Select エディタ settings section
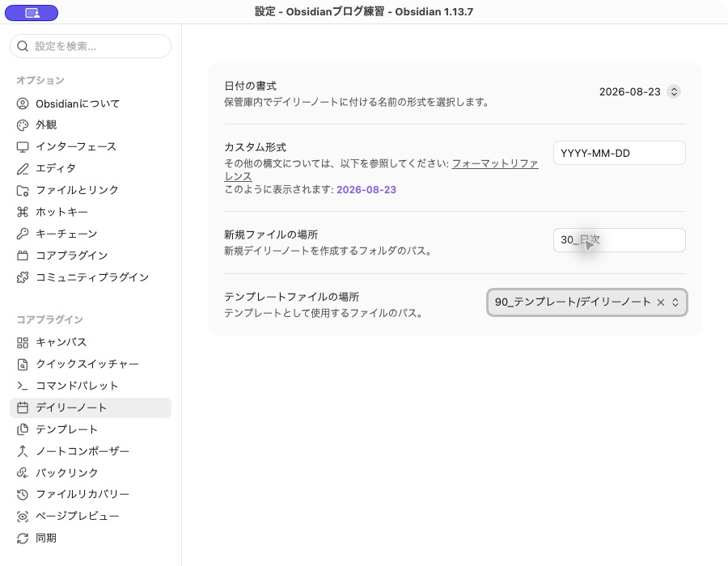Screen dimensions: 728x566 click(91, 169)
